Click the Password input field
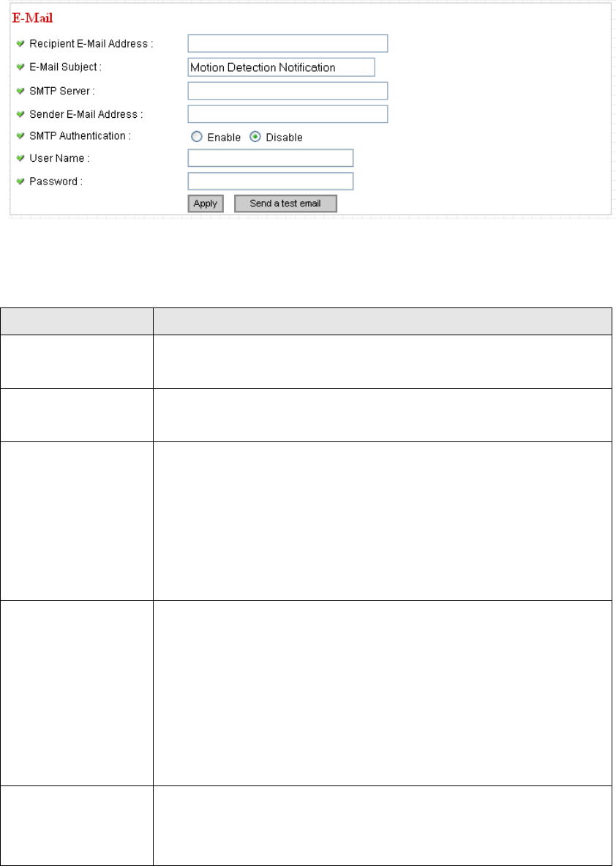Viewport: 616px width, 866px height. pyautogui.click(x=271, y=181)
